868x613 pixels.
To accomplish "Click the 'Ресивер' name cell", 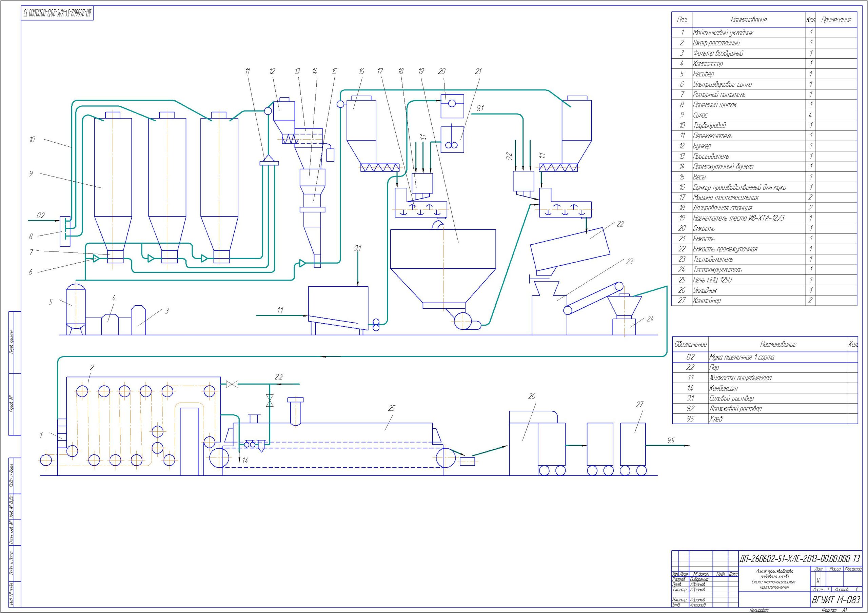I will point(703,74).
